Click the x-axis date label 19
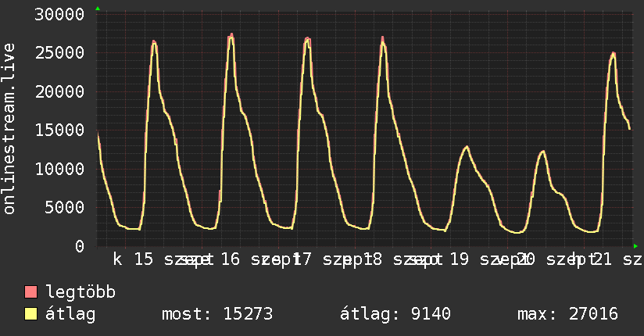644x336 pixels. (x=460, y=259)
